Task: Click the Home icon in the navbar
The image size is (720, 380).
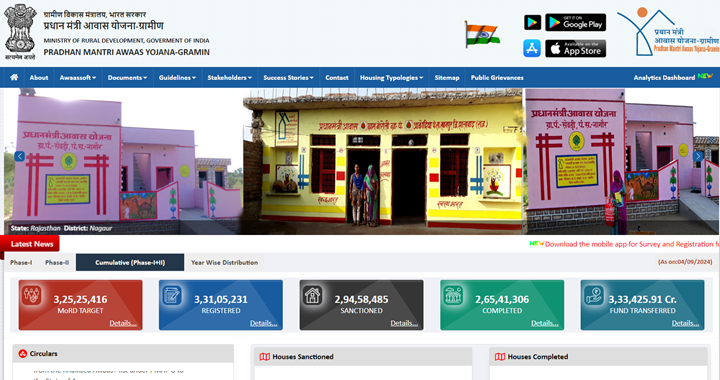Action: click(14, 77)
